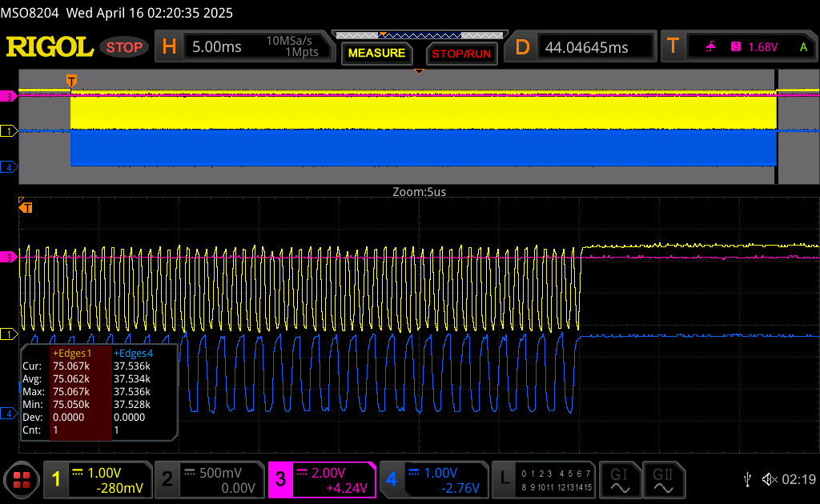The height and width of the screenshot is (504, 820).
Task: Click the muted speaker icon
Action: 770,479
